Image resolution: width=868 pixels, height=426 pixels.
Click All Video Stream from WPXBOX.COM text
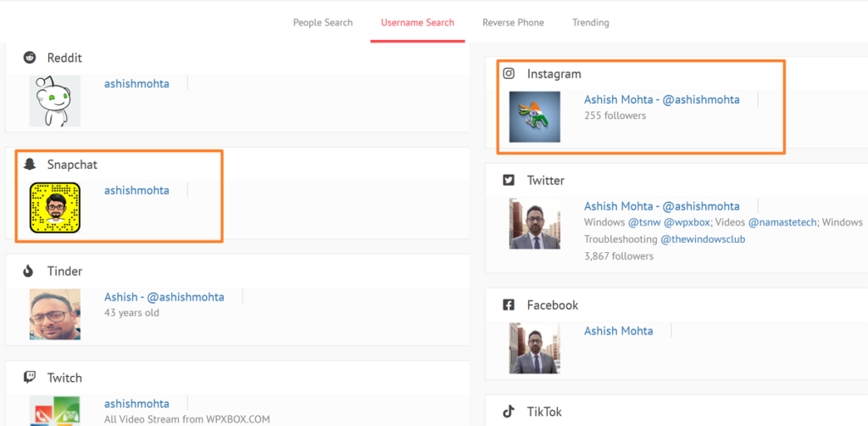click(x=187, y=419)
